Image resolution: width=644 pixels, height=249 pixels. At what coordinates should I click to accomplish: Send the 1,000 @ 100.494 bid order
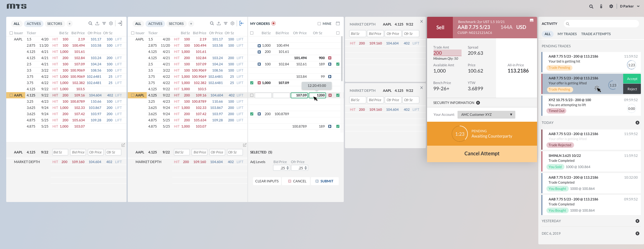259,45
